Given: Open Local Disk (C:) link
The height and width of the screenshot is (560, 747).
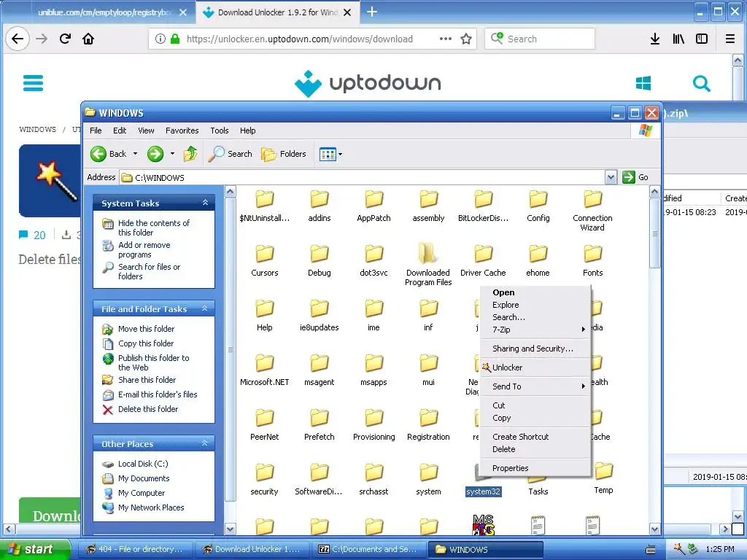Looking at the screenshot, I should (143, 464).
